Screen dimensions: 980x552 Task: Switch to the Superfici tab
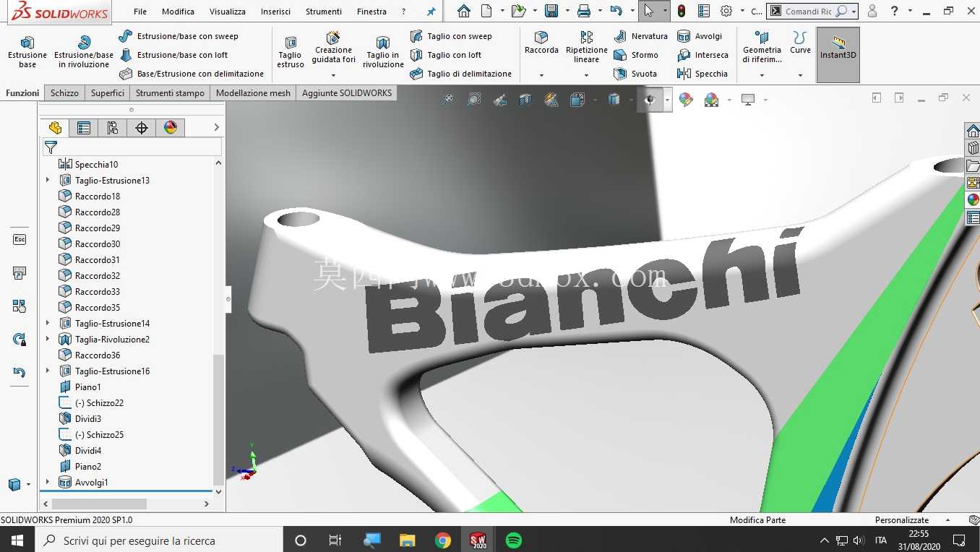coord(108,93)
